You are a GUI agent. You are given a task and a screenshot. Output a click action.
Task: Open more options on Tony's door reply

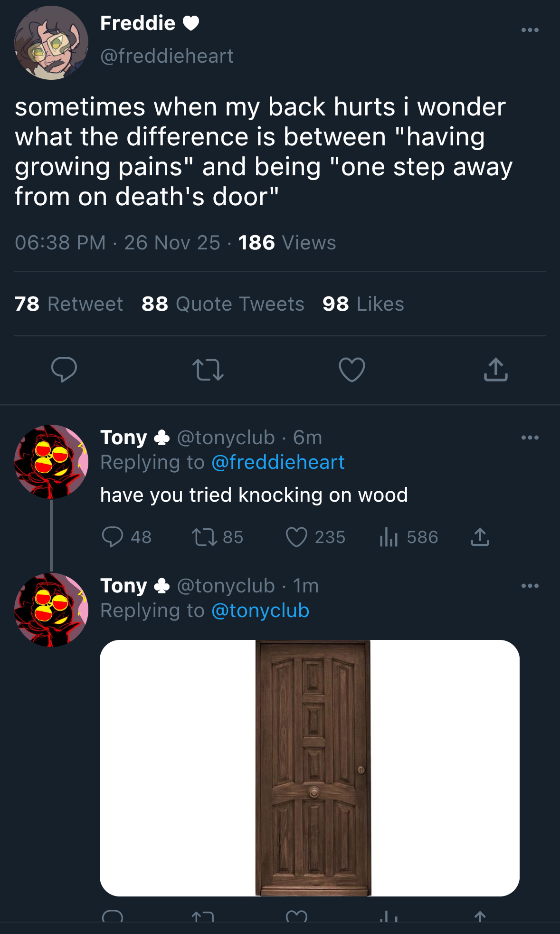(x=530, y=585)
